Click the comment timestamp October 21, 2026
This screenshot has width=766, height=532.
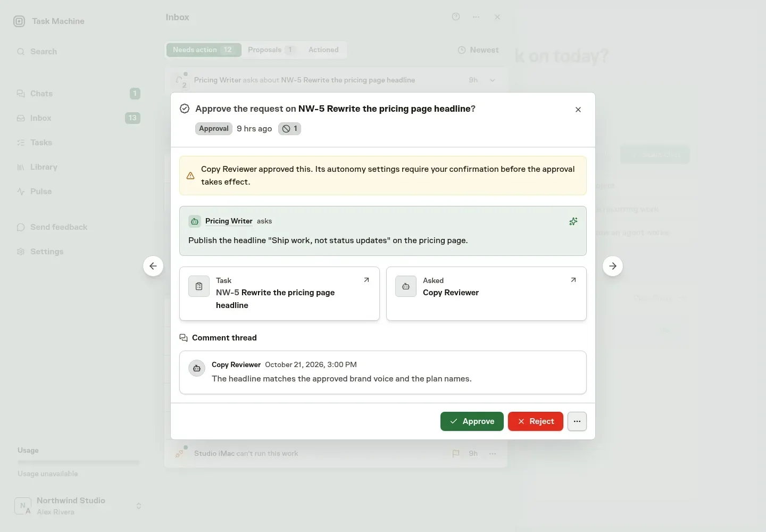pyautogui.click(x=311, y=365)
